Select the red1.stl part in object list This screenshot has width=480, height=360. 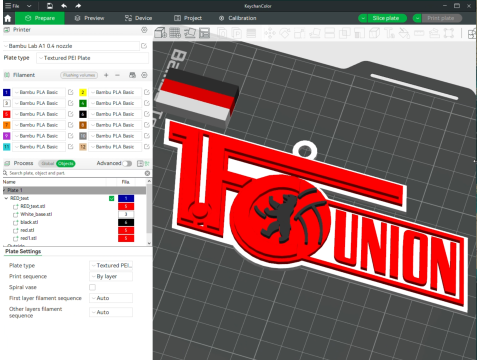click(29, 238)
